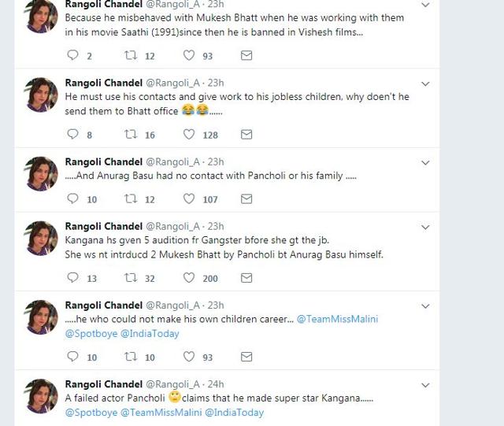The image size is (504, 426).
Task: Expand chevron on Anurag Basu contact tweet
Action: click(x=425, y=163)
